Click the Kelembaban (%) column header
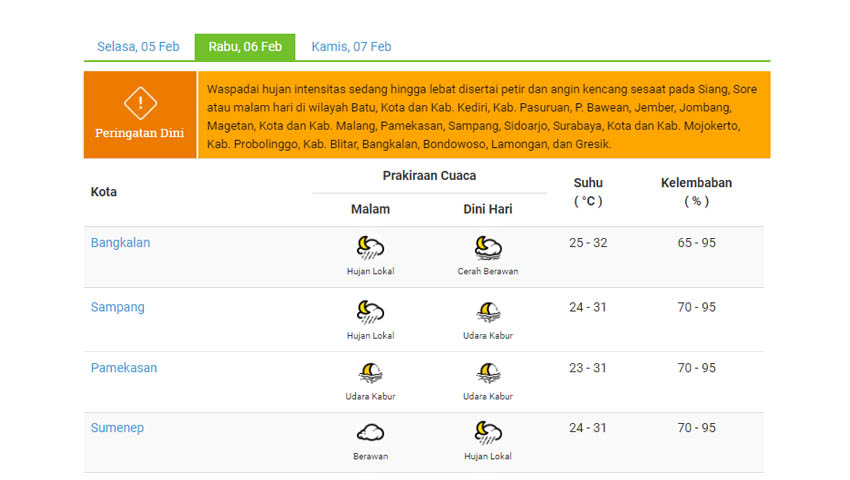 click(x=697, y=192)
